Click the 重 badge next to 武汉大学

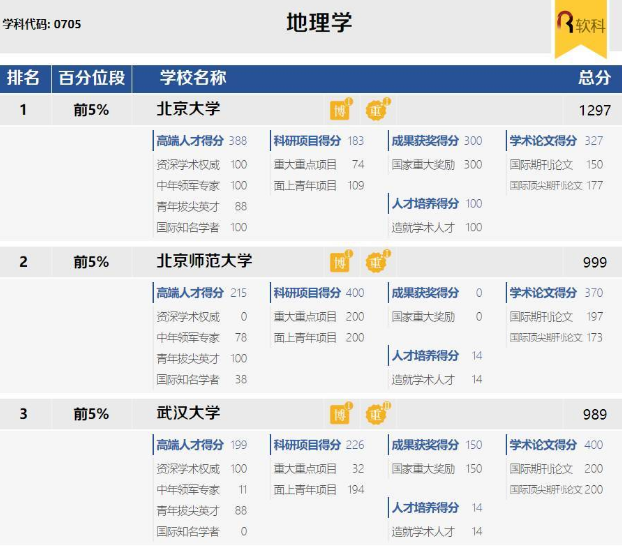pos(376,414)
